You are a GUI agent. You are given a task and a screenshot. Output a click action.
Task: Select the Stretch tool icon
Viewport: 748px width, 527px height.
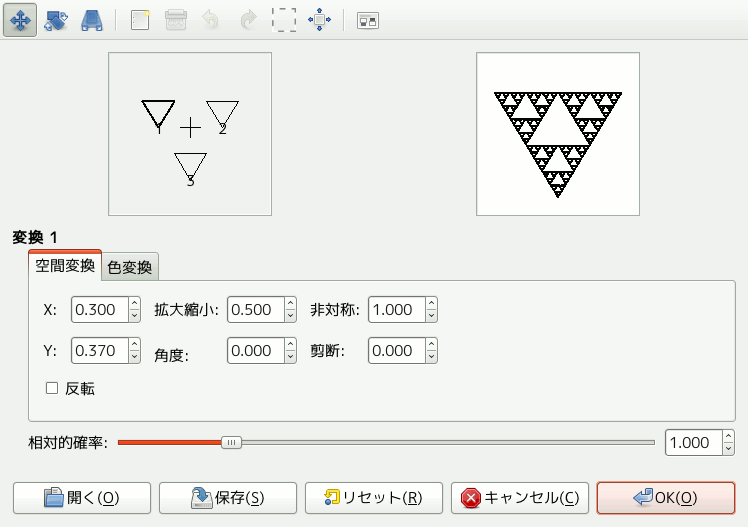tap(91, 20)
